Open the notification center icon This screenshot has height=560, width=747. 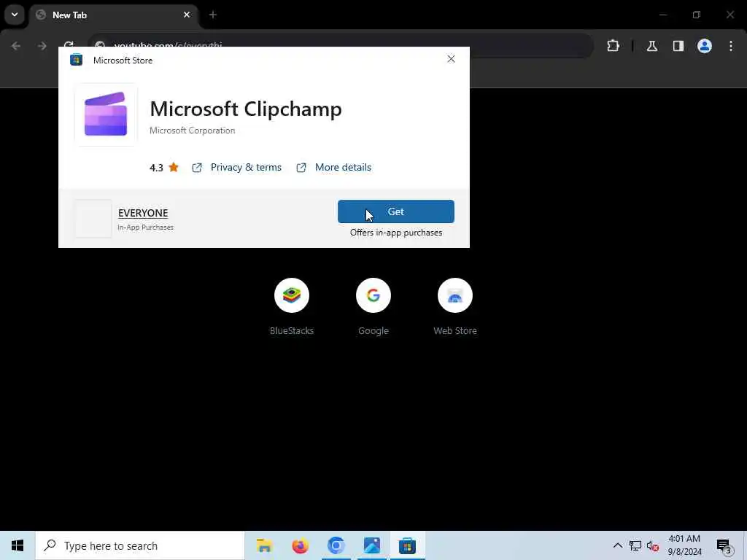[724, 546]
